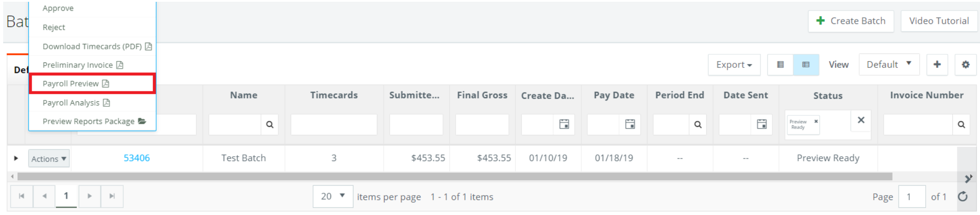This screenshot has width=980, height=215.
Task: Open Date Sent calendar picker
Action: tap(761, 124)
